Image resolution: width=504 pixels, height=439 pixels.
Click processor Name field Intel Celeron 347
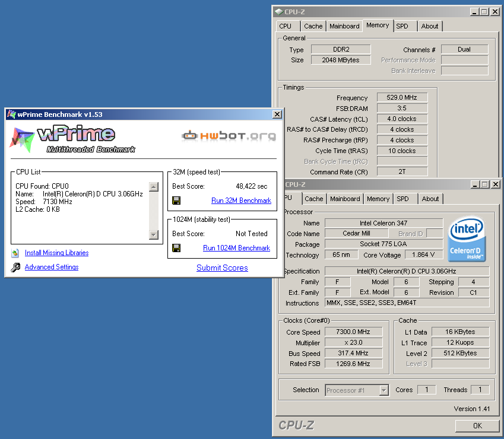[383, 223]
